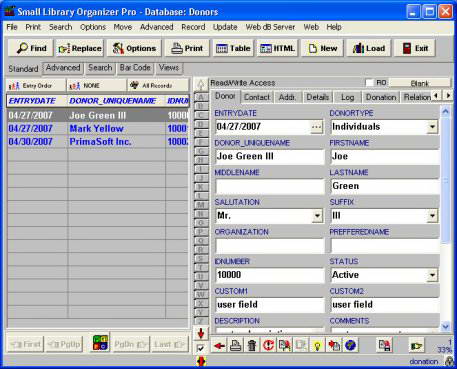457x369 pixels.
Task: Click the printer icon in bottom toolbar
Action: tap(236, 345)
